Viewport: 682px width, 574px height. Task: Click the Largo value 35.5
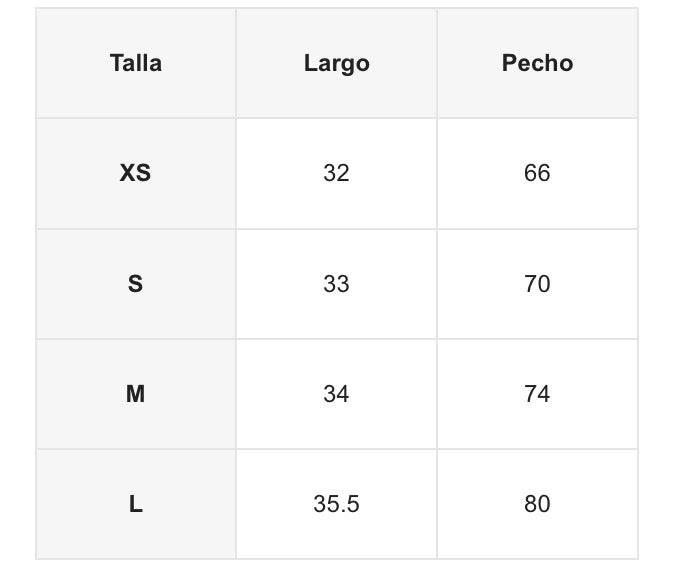tap(336, 504)
